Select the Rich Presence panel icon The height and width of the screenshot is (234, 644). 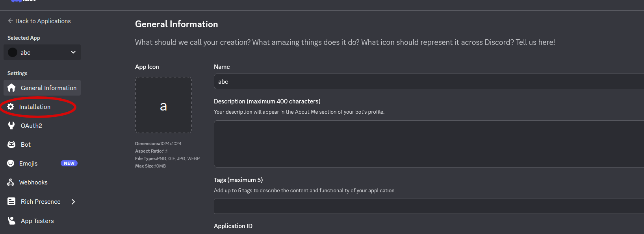(x=11, y=201)
